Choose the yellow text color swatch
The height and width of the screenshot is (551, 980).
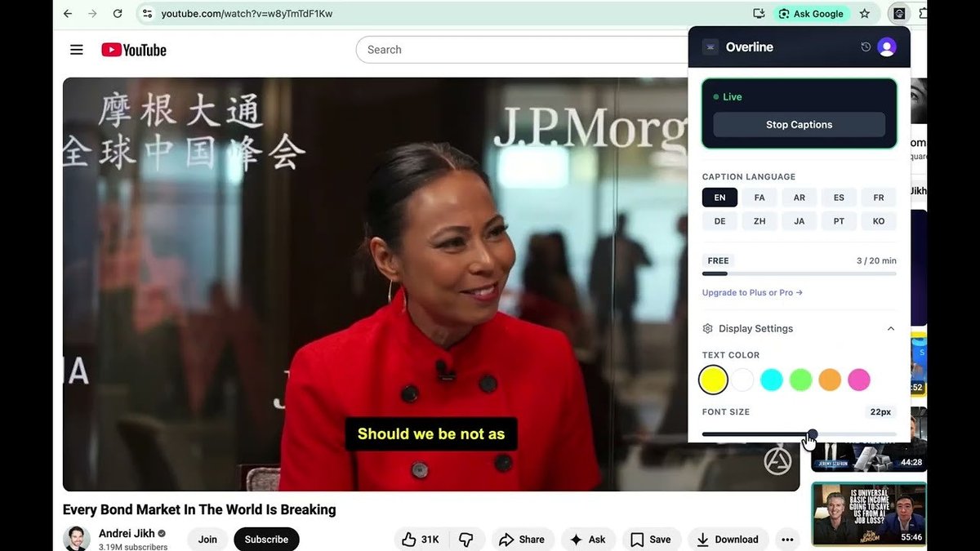(713, 380)
